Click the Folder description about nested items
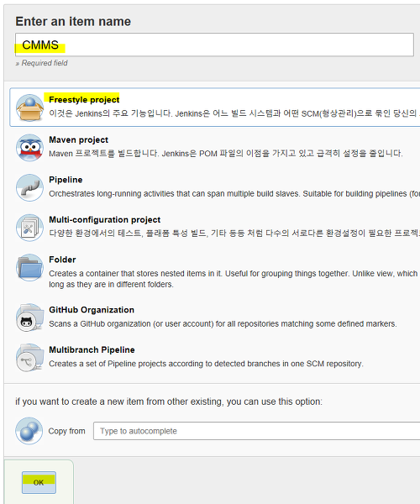 tap(234, 279)
